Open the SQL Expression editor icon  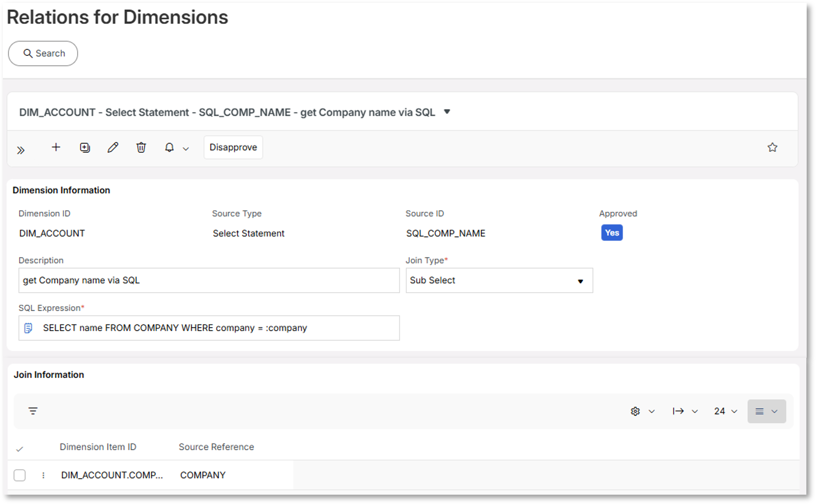(x=28, y=328)
